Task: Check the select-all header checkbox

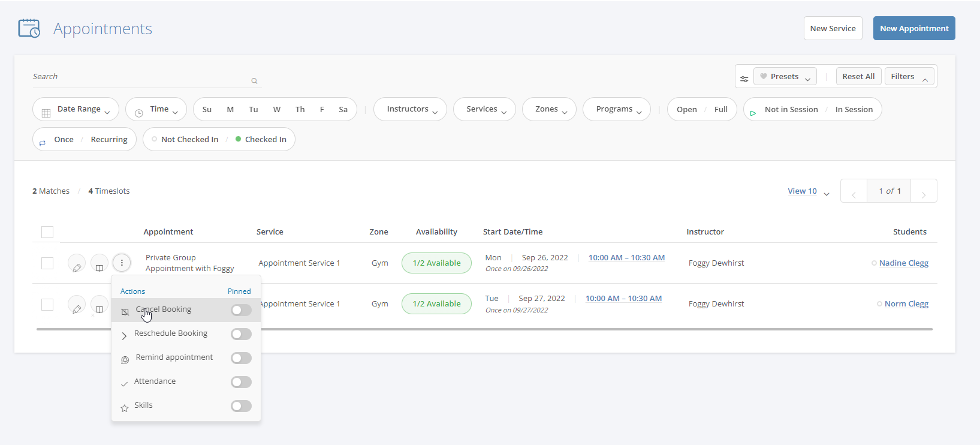Action: pyautogui.click(x=47, y=232)
